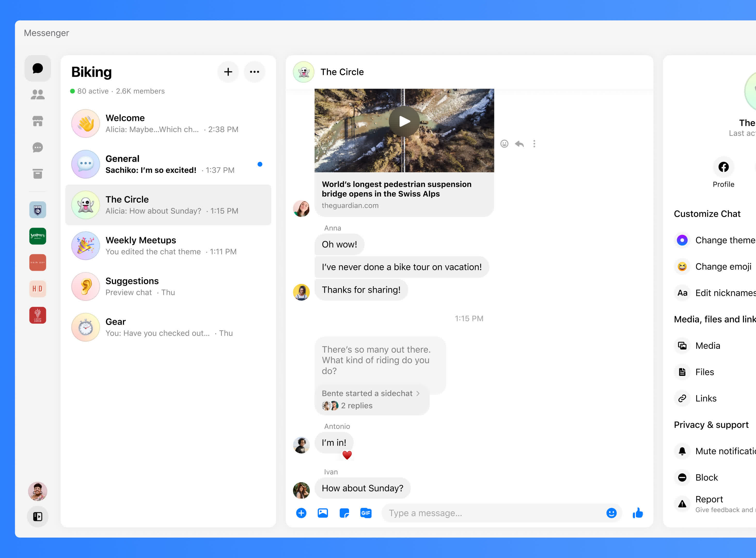
Task: Click Anna's avatar by Thanks for sharing!
Action: pos(301,292)
